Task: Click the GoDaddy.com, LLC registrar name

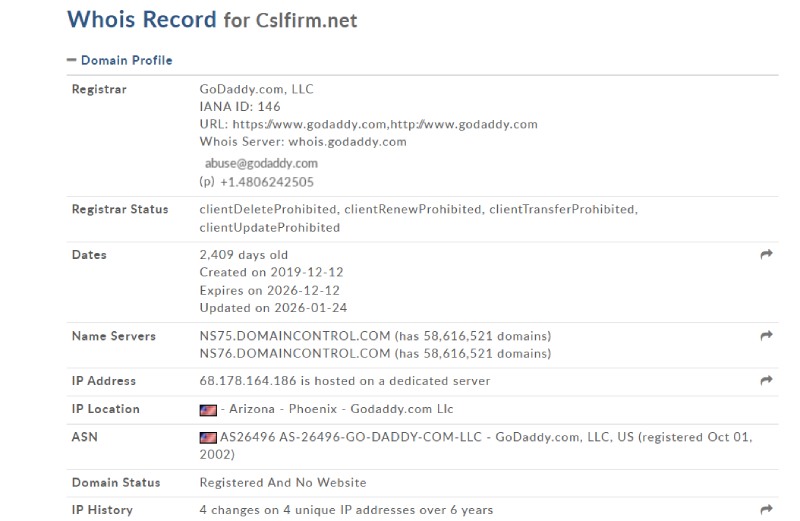Action: (x=257, y=89)
